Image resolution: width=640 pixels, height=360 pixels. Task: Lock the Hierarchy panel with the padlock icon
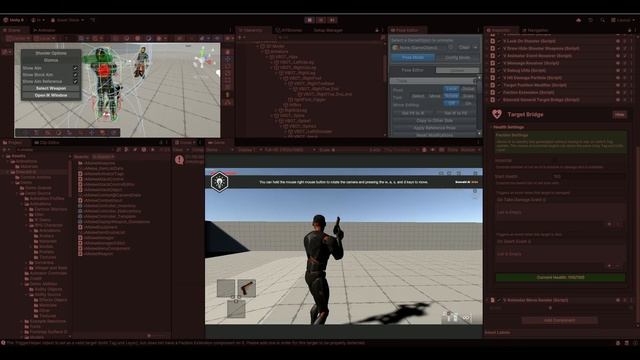pyautogui.click(x=377, y=30)
